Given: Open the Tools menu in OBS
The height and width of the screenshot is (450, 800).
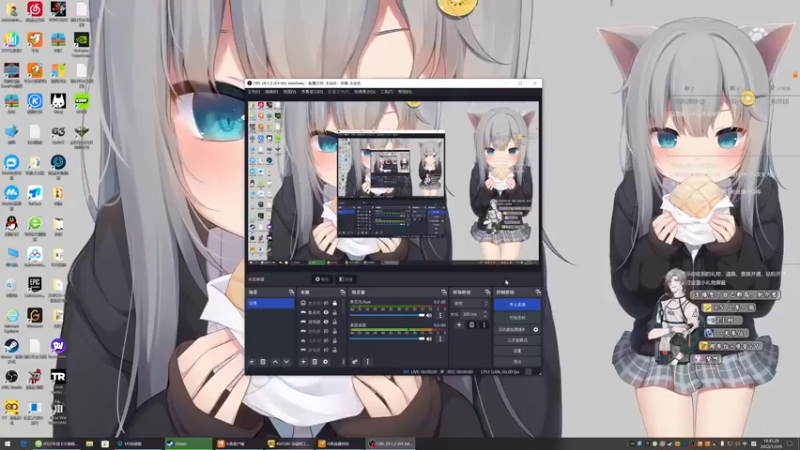Looking at the screenshot, I should coord(387,92).
